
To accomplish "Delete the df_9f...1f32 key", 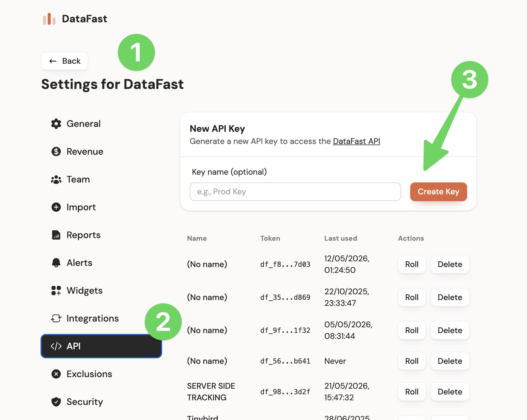I will 450,330.
